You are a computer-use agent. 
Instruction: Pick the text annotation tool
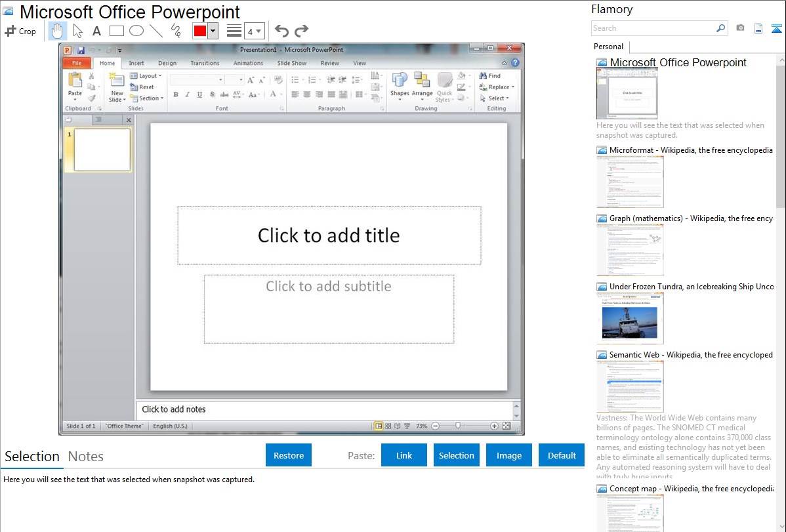point(96,31)
